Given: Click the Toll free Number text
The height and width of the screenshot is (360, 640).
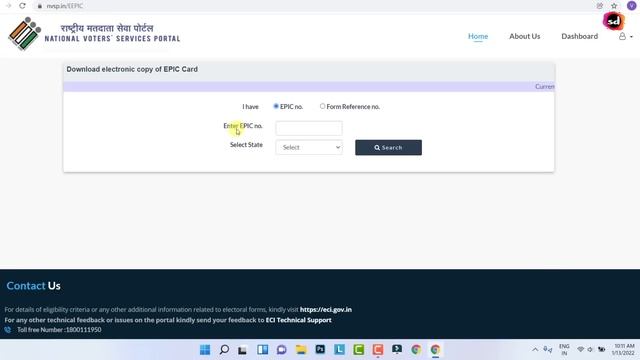Looking at the screenshot, I should (59, 330).
